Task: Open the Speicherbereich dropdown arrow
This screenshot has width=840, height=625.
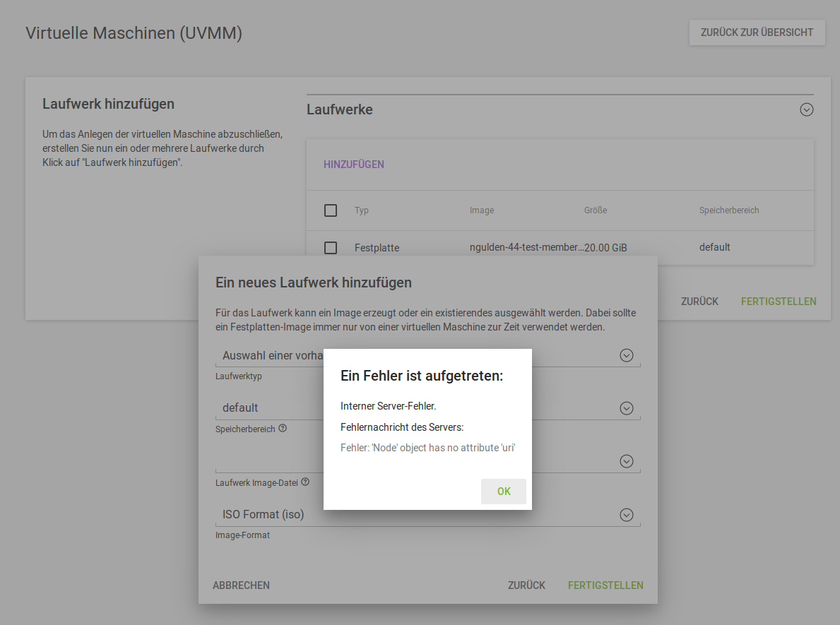Action: pos(626,408)
